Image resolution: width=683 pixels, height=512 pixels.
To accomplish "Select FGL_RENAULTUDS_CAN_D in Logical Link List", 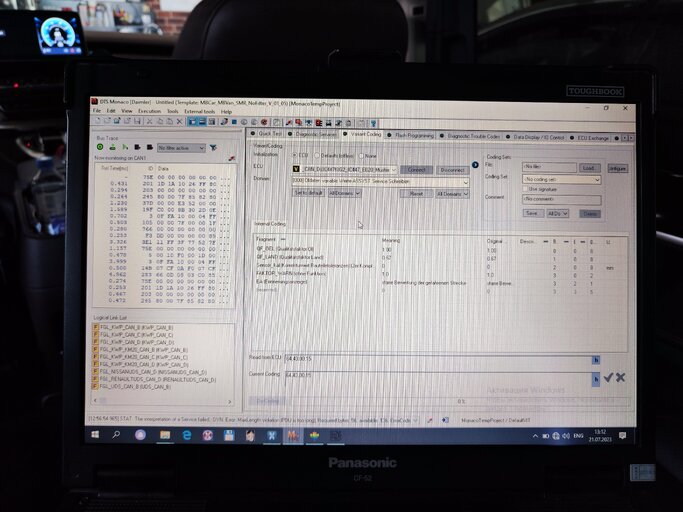I will coord(154,380).
